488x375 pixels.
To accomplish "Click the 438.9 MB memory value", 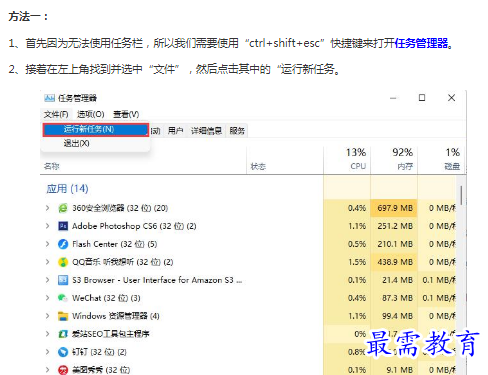I will click(395, 262).
